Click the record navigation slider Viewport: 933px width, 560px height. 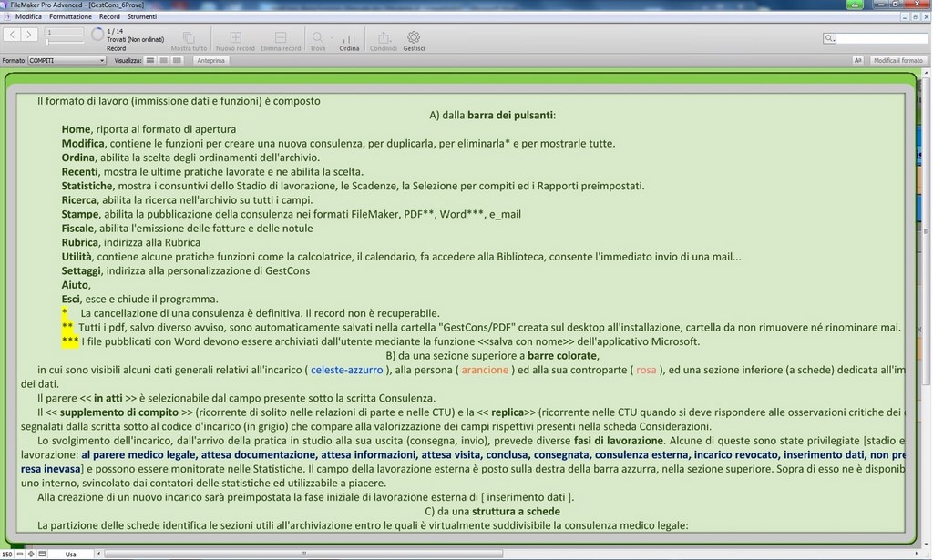pos(65,42)
